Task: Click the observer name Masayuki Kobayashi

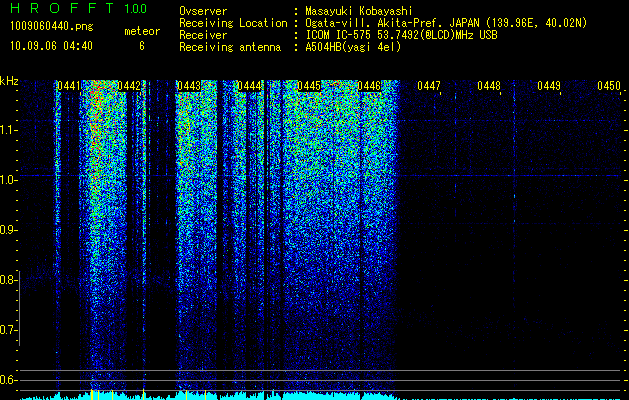Action: (359, 11)
